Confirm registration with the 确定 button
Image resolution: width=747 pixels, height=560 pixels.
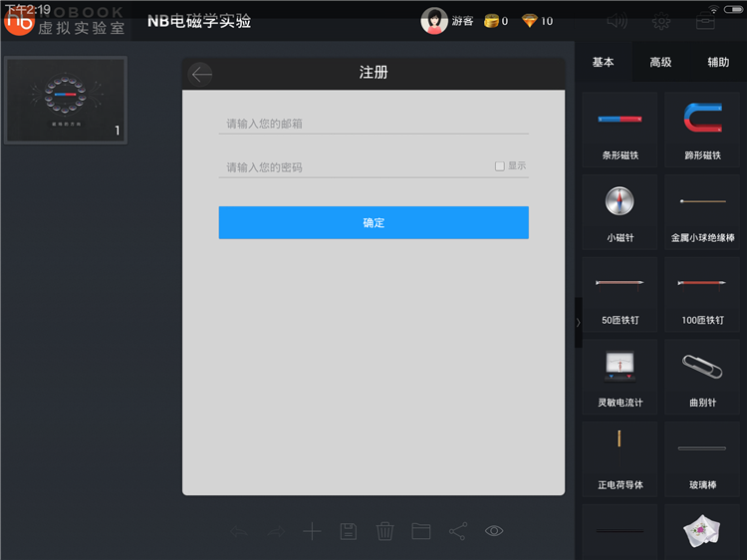(373, 222)
